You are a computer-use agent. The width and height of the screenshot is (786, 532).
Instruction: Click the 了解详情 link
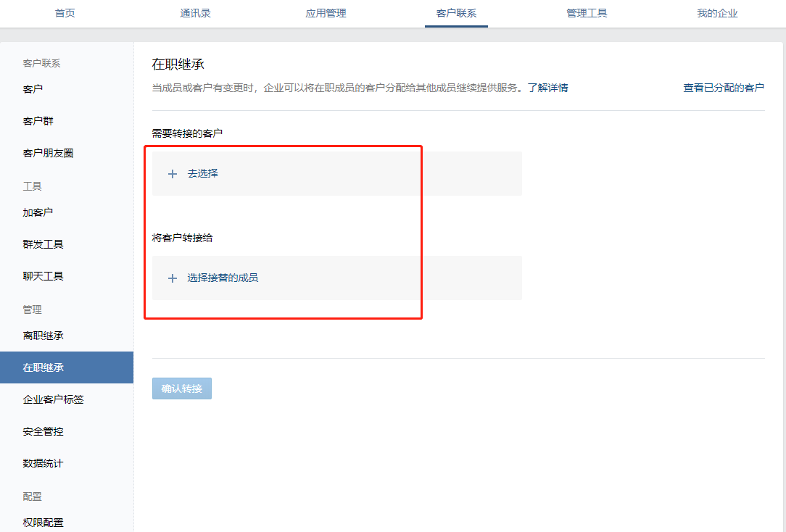547,88
